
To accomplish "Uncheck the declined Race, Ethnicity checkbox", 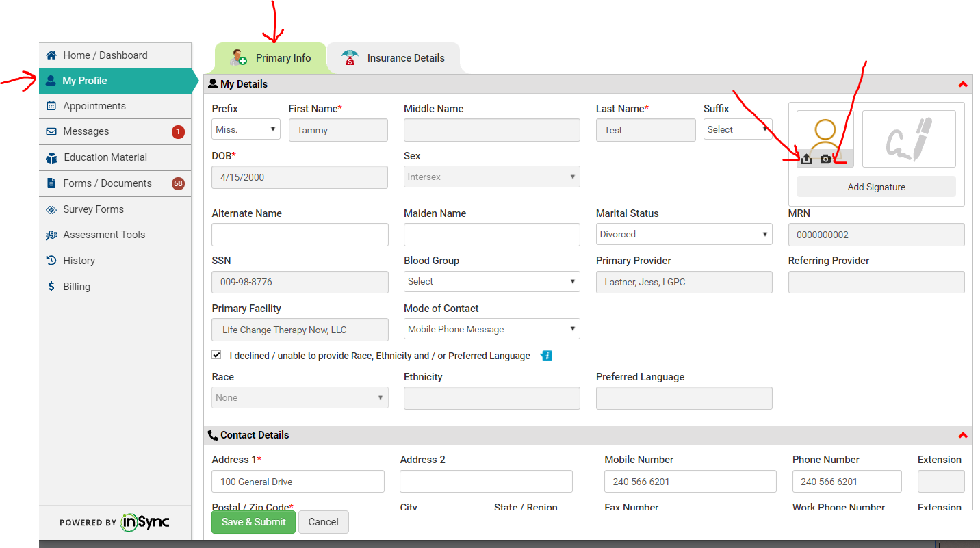I will coord(217,355).
